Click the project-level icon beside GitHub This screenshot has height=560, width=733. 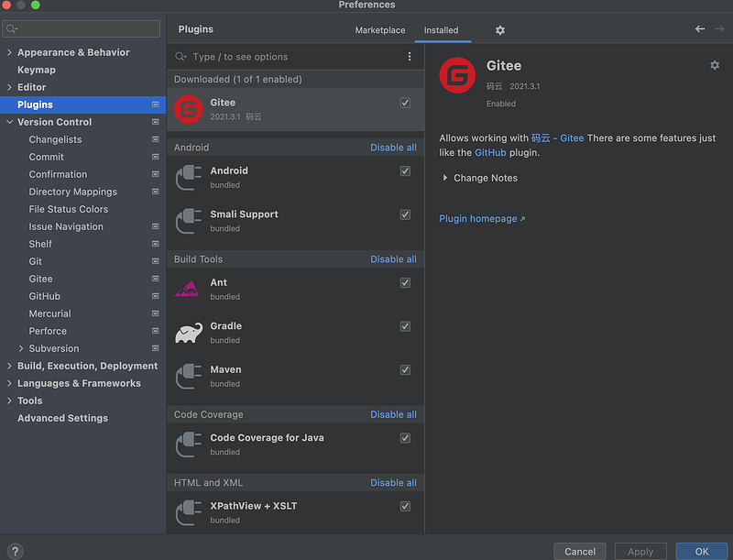pos(156,296)
